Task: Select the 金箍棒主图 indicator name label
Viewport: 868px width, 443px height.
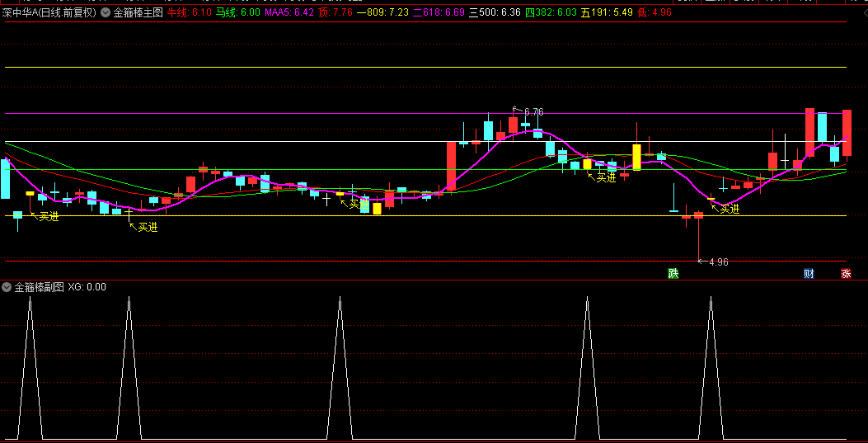Action: 138,12
